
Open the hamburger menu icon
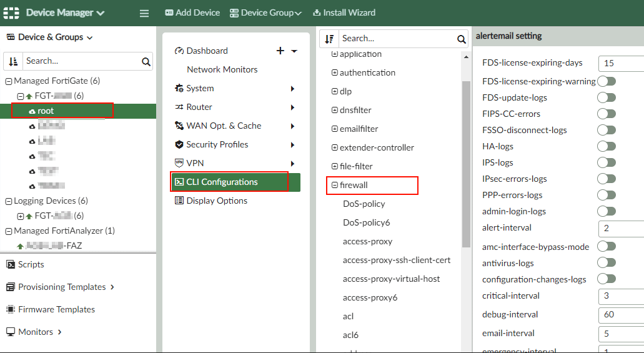144,13
